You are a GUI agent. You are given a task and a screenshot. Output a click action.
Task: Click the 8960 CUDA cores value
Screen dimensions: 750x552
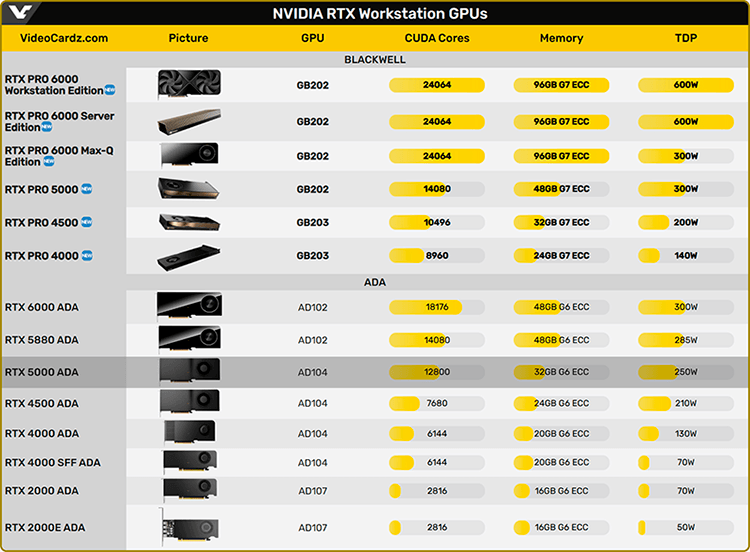pyautogui.click(x=437, y=255)
